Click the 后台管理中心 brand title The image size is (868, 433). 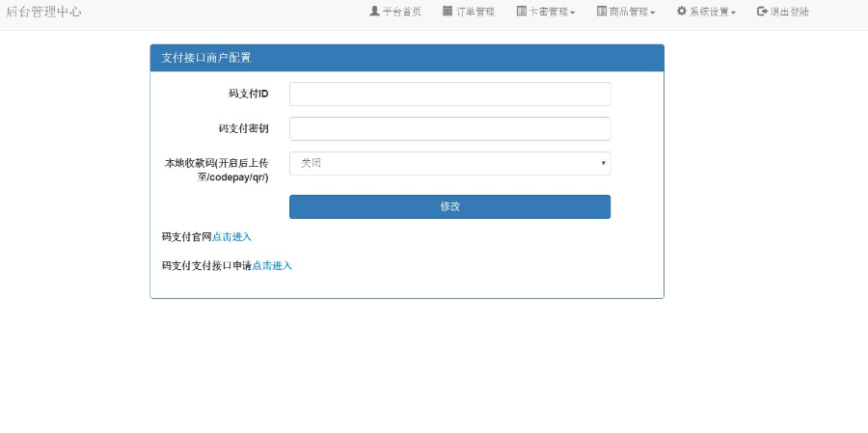click(x=43, y=12)
